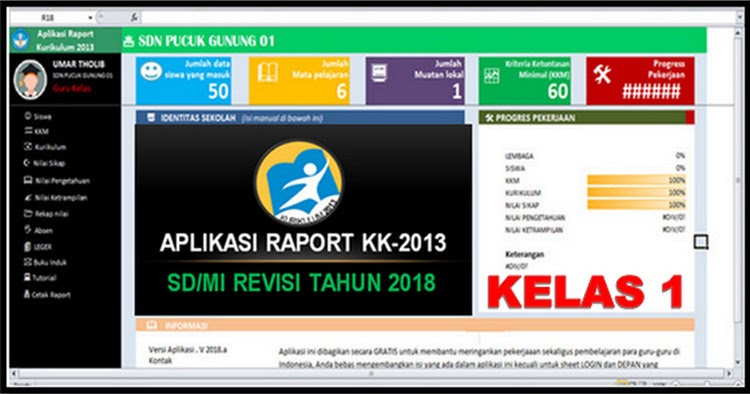This screenshot has height=394, width=750.
Task: Click the smiley icon on student count card
Action: 151,71
